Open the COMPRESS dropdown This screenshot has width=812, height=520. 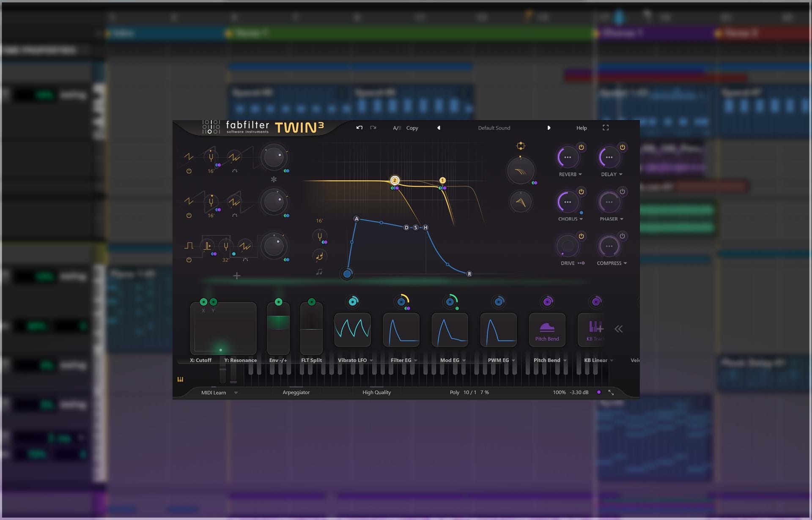coord(612,263)
